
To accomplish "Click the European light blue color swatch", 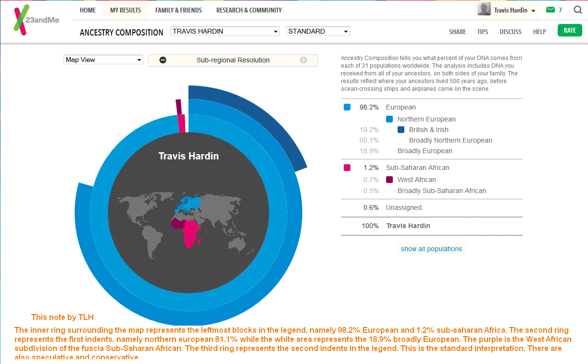I will [347, 107].
